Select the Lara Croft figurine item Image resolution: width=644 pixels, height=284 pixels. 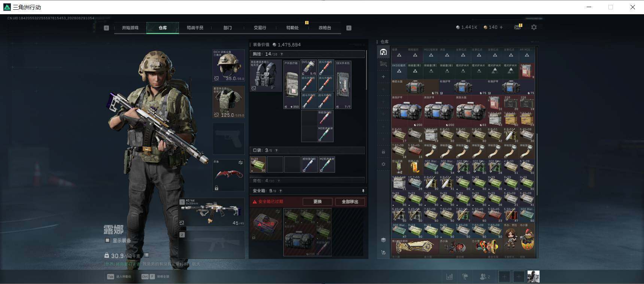click(511, 239)
